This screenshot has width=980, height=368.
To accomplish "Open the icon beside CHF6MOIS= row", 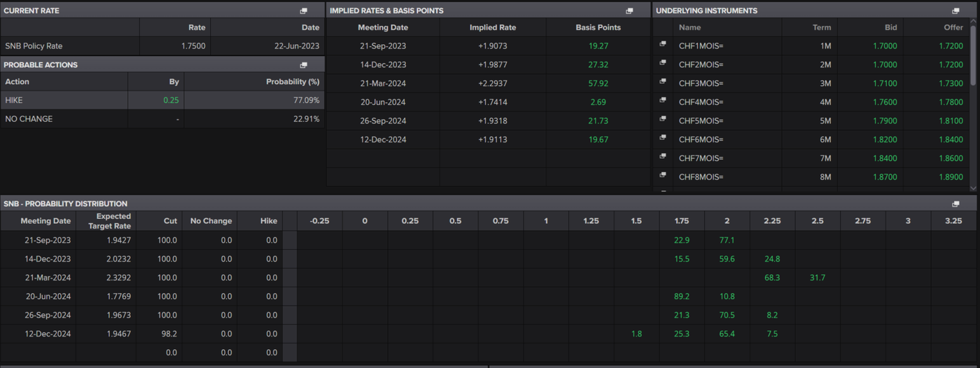I will coord(662,138).
